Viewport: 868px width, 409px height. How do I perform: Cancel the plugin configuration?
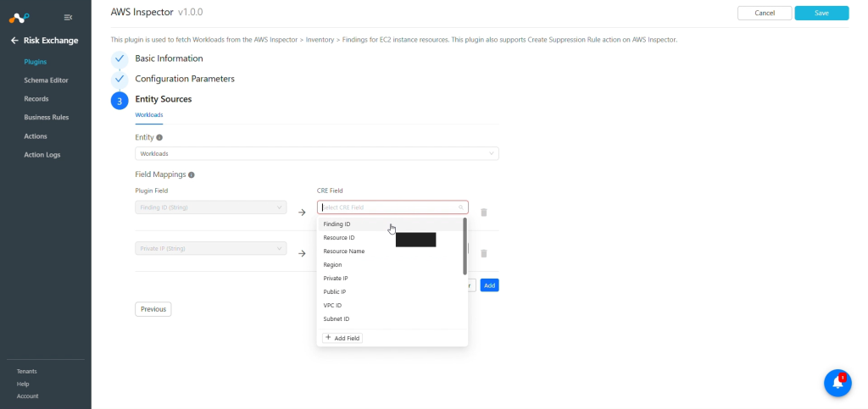[x=765, y=14]
